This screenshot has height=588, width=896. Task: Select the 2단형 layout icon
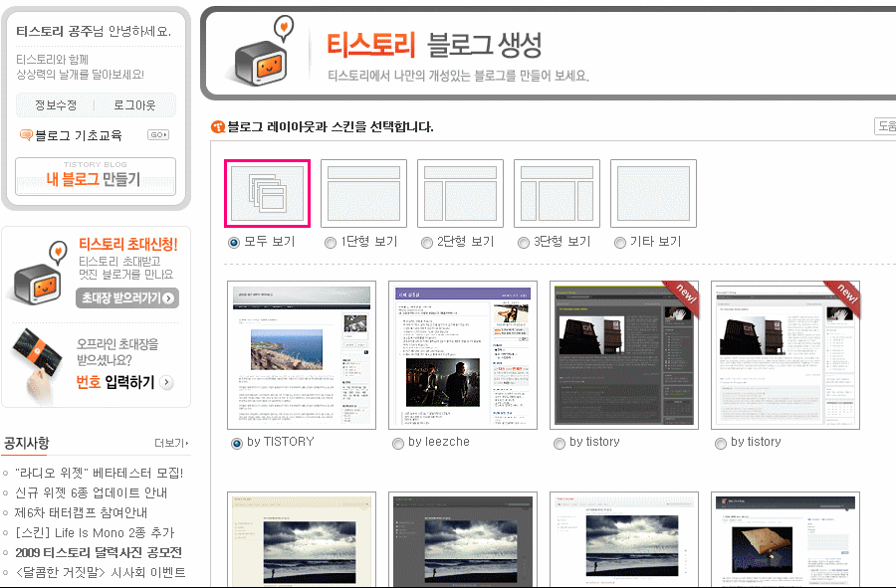(x=460, y=193)
